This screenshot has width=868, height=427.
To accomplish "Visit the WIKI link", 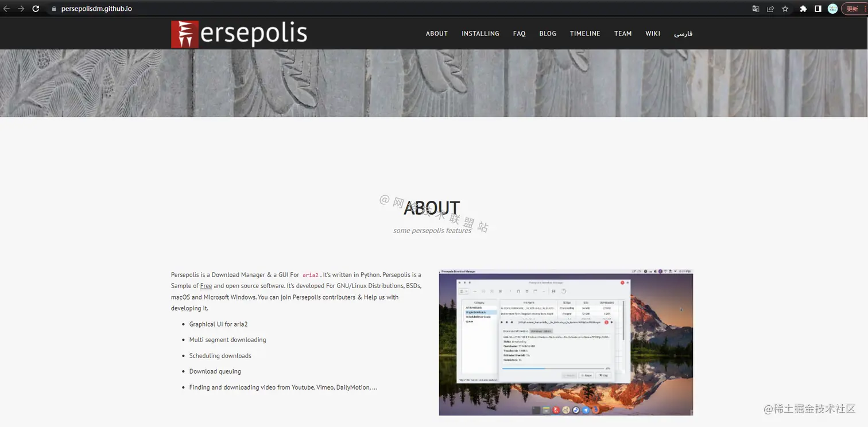I will tap(653, 33).
